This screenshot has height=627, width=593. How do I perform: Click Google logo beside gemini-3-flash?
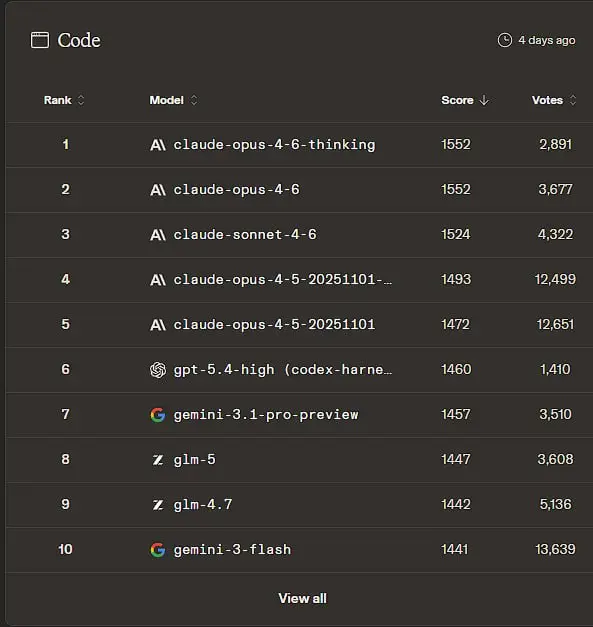point(158,550)
